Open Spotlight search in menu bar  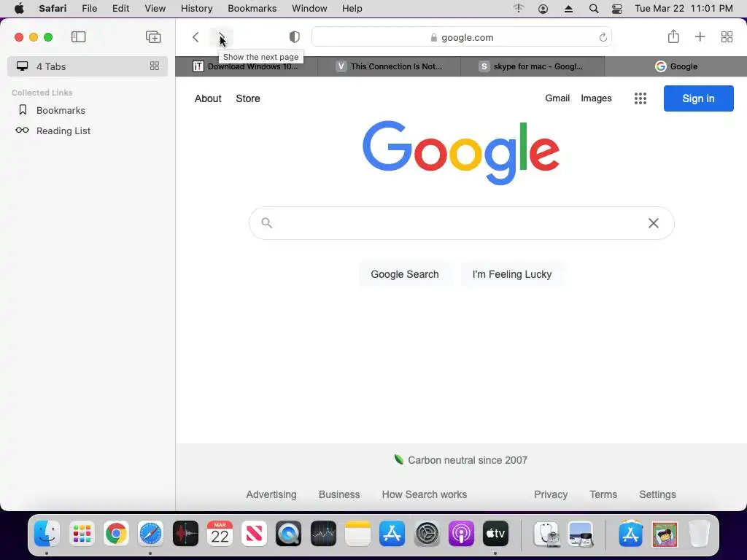click(x=594, y=9)
